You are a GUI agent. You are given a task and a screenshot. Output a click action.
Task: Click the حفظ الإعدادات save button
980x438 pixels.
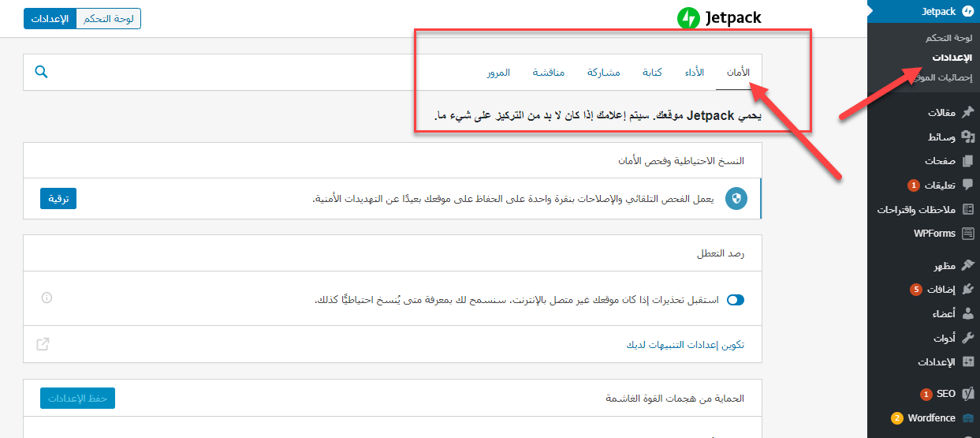[77, 399]
